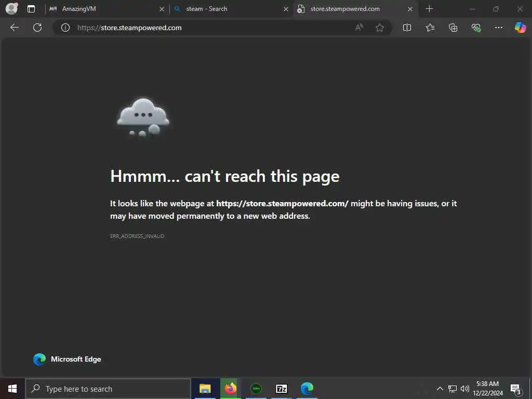Open split screen view
The height and width of the screenshot is (399, 532).
pos(407,28)
